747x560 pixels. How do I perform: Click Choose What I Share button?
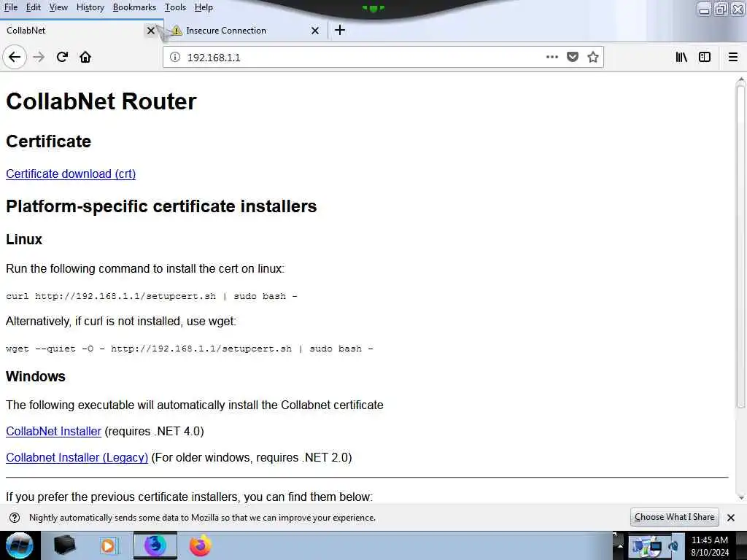(x=674, y=517)
